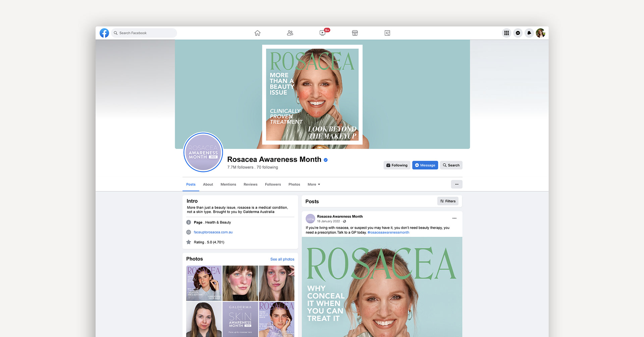The height and width of the screenshot is (337, 644).
Task: Open the Home feed icon
Action: point(257,33)
